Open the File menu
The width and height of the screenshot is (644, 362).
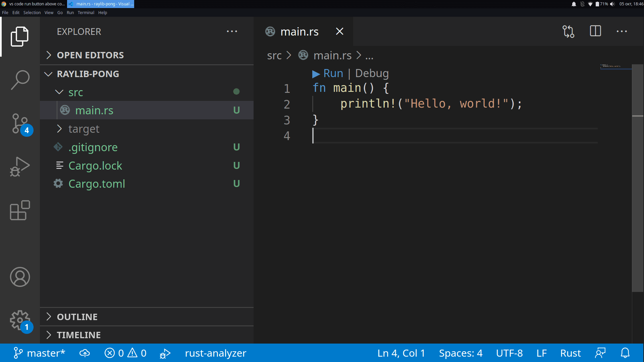pos(5,12)
